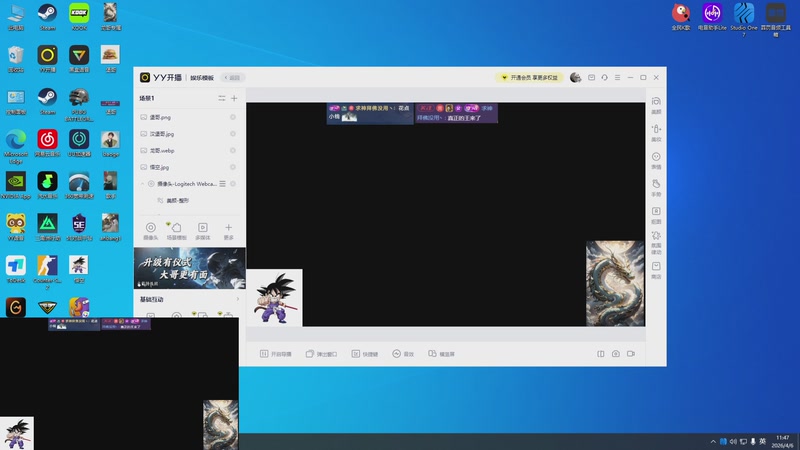Open atmosphere rhythm puzzle icon in sidebar
800x450 pixels.
tap(656, 242)
